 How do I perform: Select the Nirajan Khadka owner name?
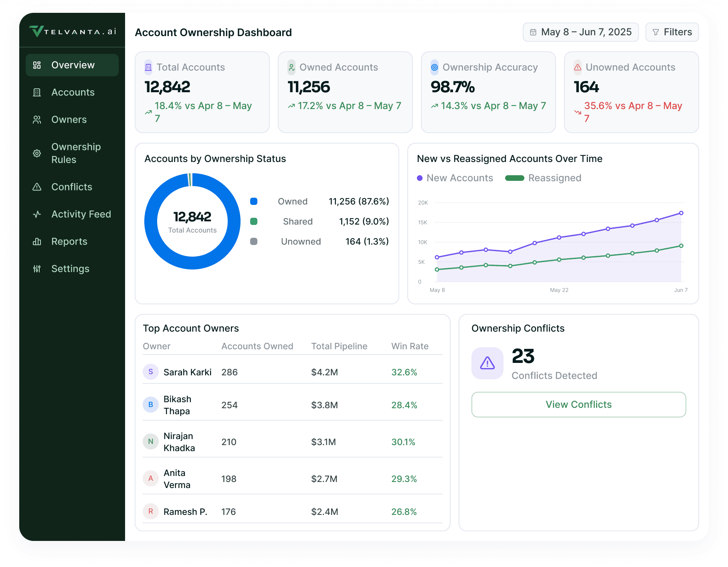(x=179, y=442)
